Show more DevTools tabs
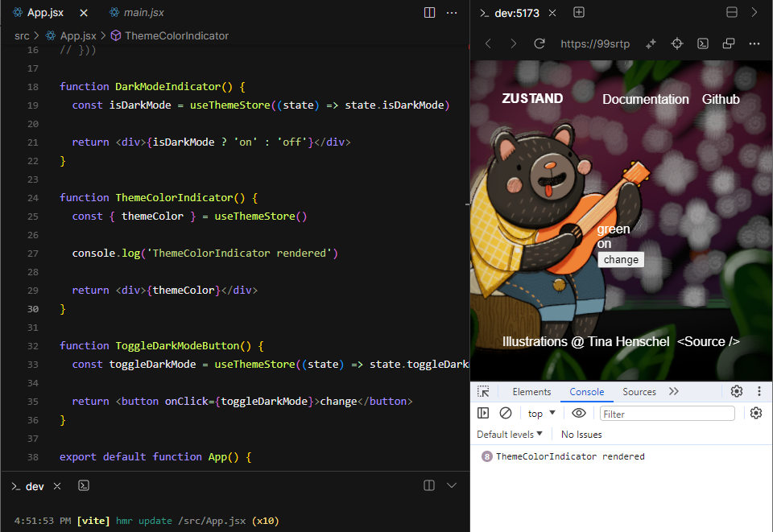 tap(674, 391)
